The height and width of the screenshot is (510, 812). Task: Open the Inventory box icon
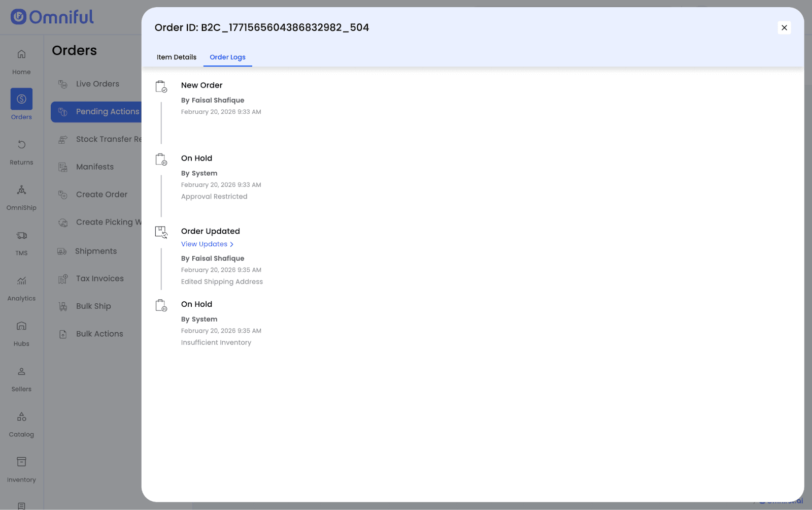tap(21, 462)
